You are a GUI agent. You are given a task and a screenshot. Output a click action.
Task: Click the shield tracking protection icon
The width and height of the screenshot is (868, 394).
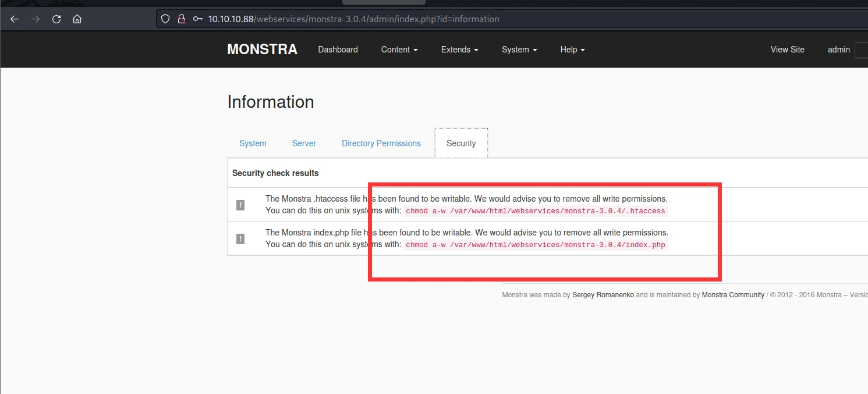coord(165,19)
